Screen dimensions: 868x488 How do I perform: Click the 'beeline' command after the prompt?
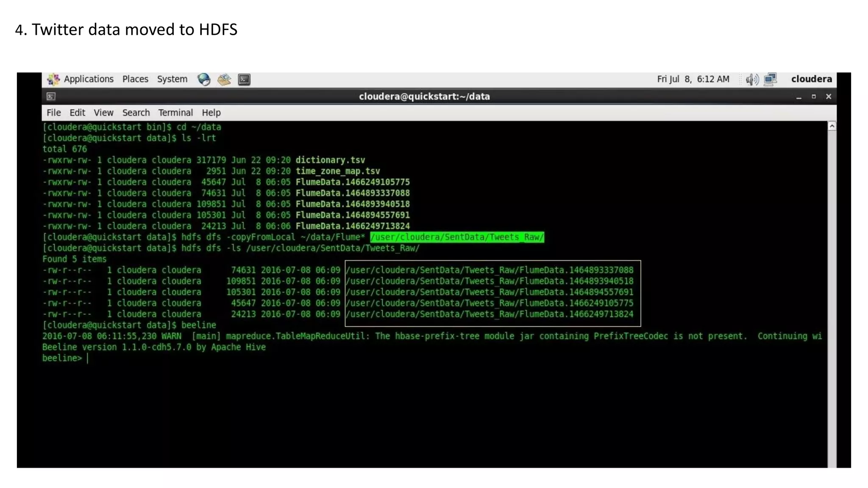(199, 325)
